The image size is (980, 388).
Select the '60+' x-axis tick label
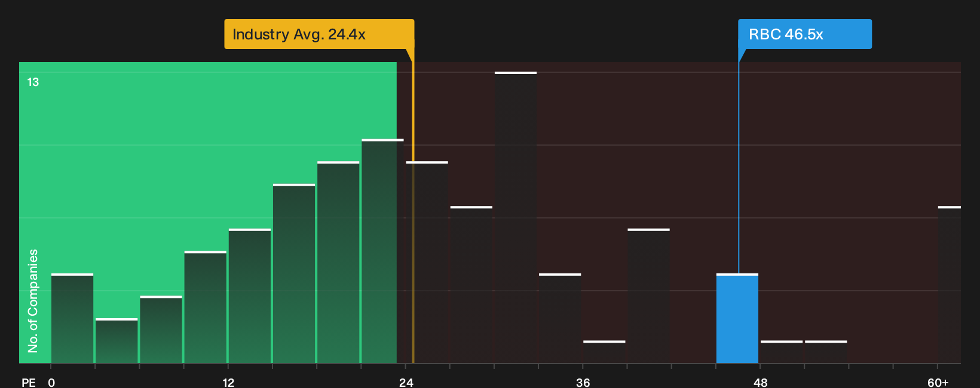click(x=938, y=383)
